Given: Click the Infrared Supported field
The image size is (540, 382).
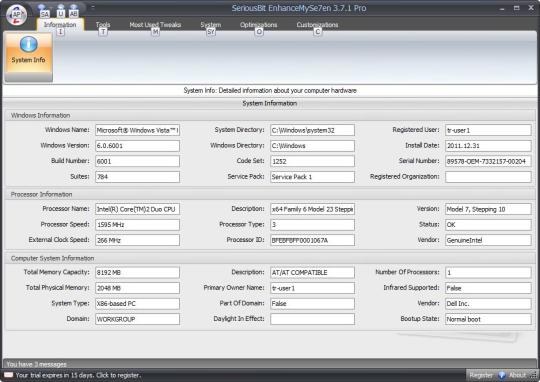Looking at the screenshot, I should coord(488,288).
